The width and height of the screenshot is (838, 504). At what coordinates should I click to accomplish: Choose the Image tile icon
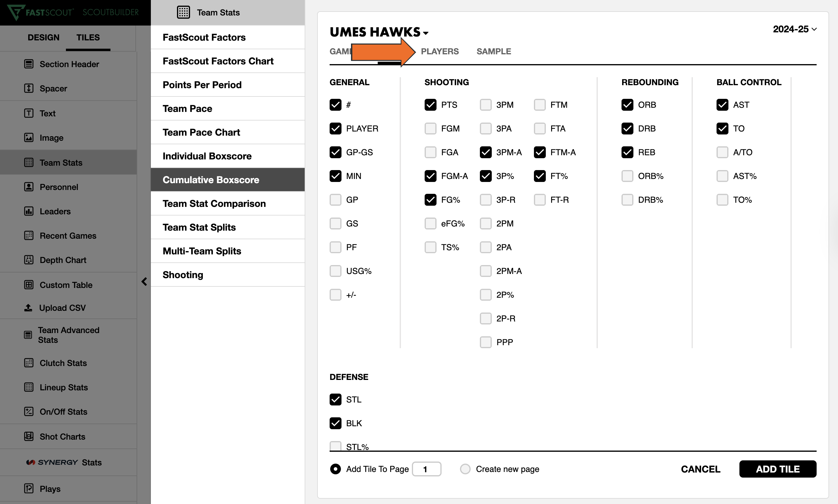29,137
